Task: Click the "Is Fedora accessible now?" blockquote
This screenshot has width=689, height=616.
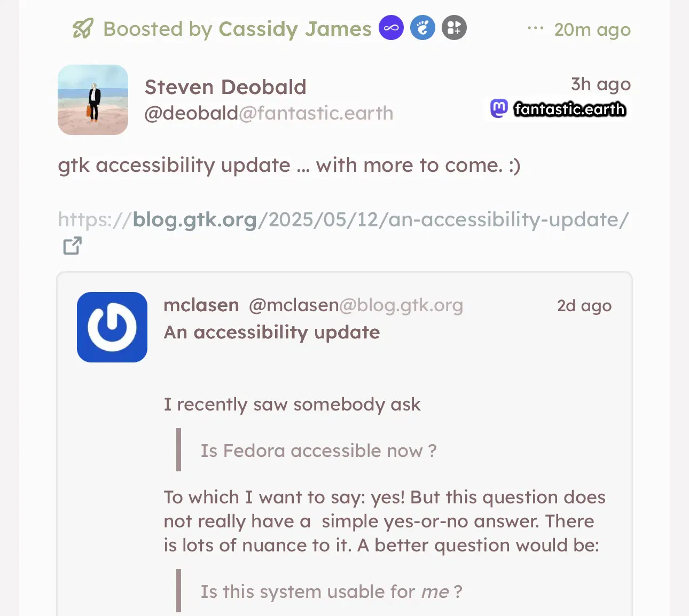Action: [x=318, y=451]
